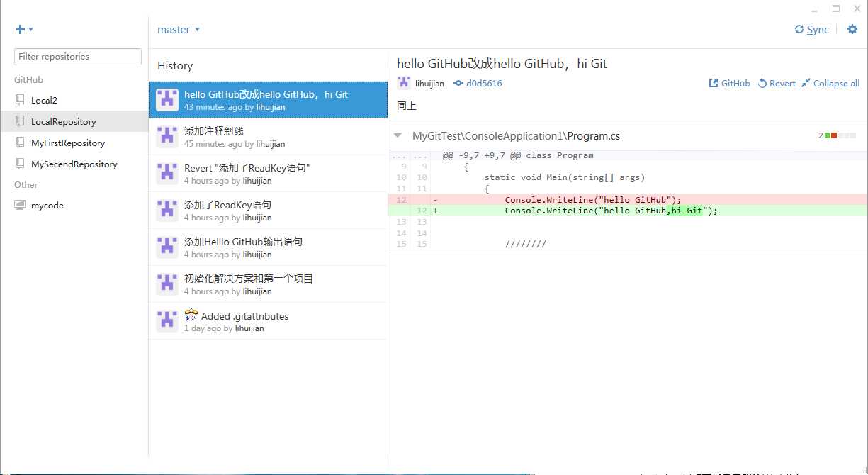Click the plus add repository icon

pyautogui.click(x=20, y=29)
